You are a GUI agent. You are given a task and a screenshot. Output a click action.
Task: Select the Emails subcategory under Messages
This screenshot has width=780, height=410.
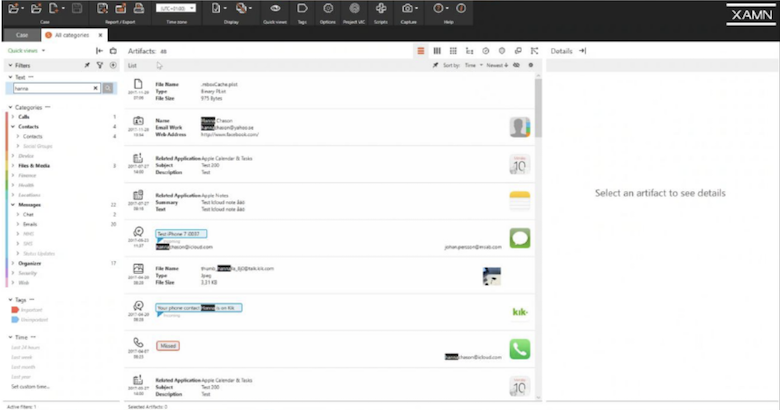click(30, 224)
